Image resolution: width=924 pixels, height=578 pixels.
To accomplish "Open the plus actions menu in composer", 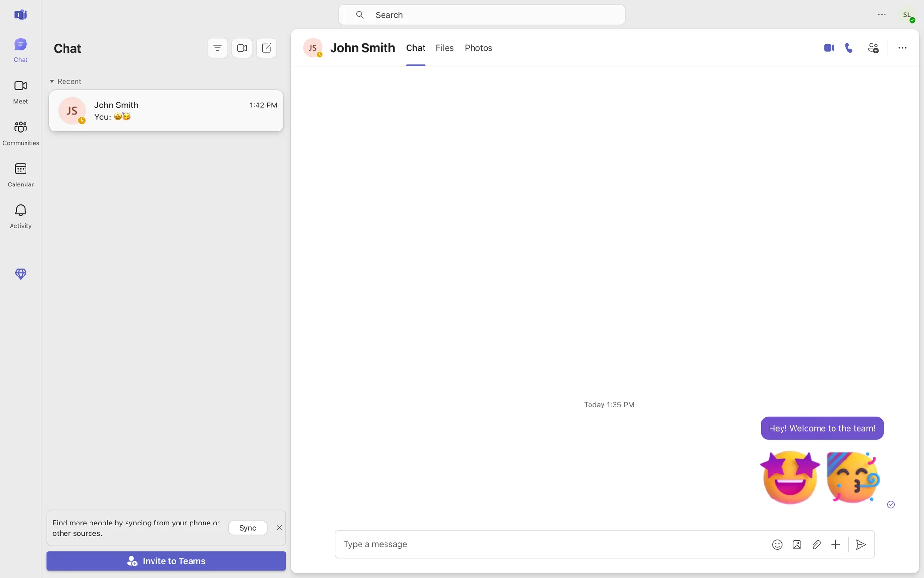I will (x=835, y=544).
